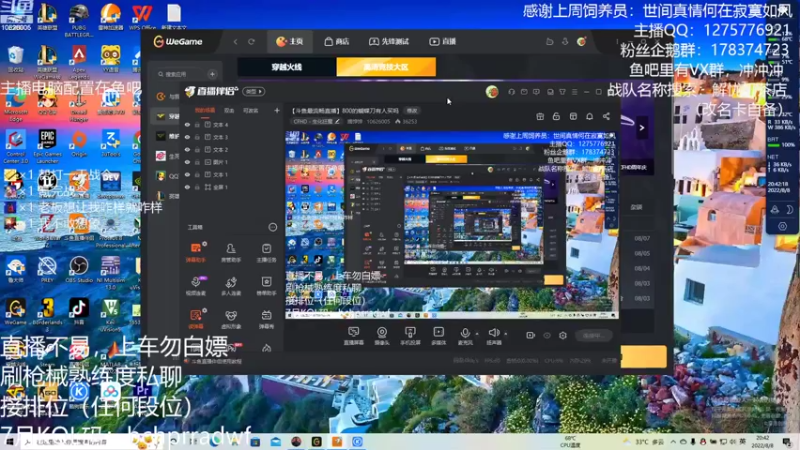This screenshot has width=800, height=450.
Task: Open the 弹幕助手 danmaku assistant tool
Action: pyautogui.click(x=196, y=252)
